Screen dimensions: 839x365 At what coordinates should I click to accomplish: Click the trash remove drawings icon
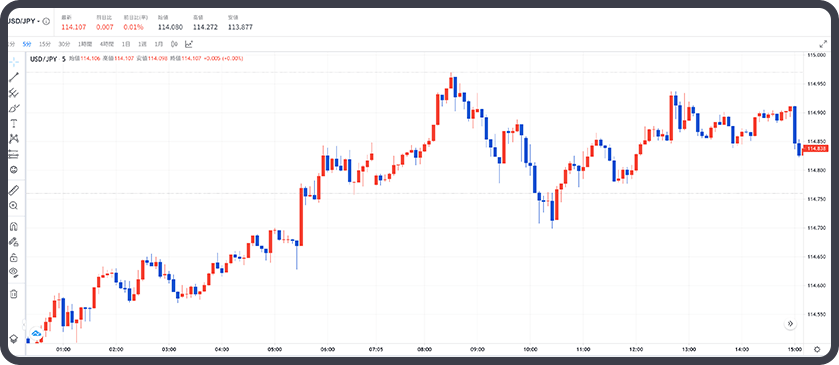tap(14, 293)
